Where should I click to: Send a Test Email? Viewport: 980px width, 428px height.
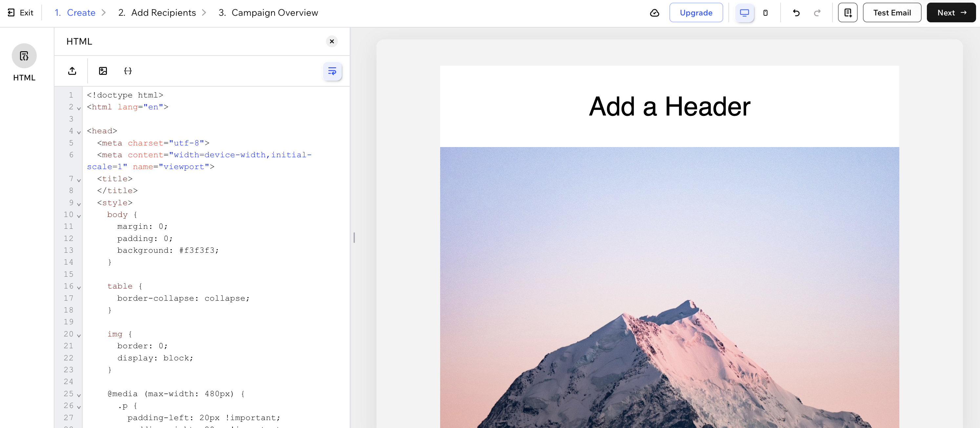click(x=892, y=12)
